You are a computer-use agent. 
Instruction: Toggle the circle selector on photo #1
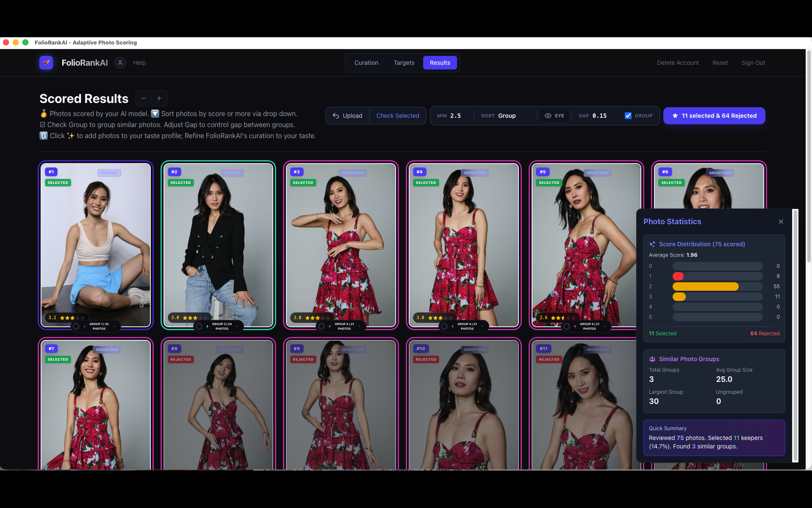76,326
